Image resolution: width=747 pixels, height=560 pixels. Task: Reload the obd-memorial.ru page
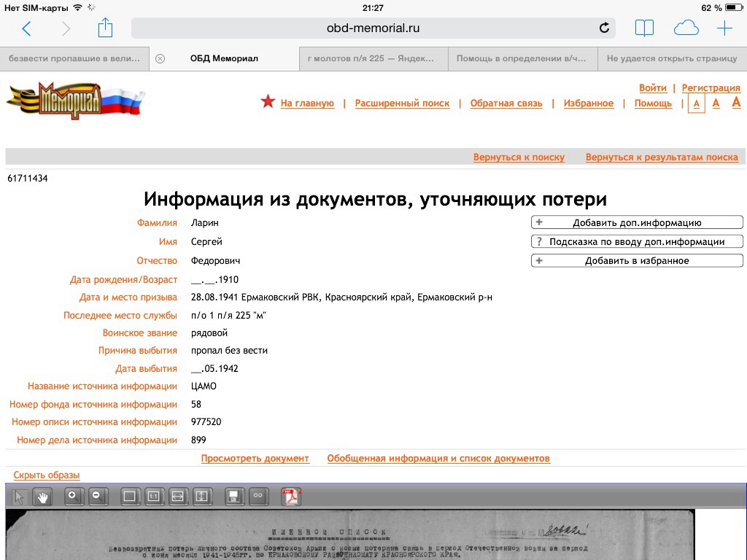click(x=604, y=28)
